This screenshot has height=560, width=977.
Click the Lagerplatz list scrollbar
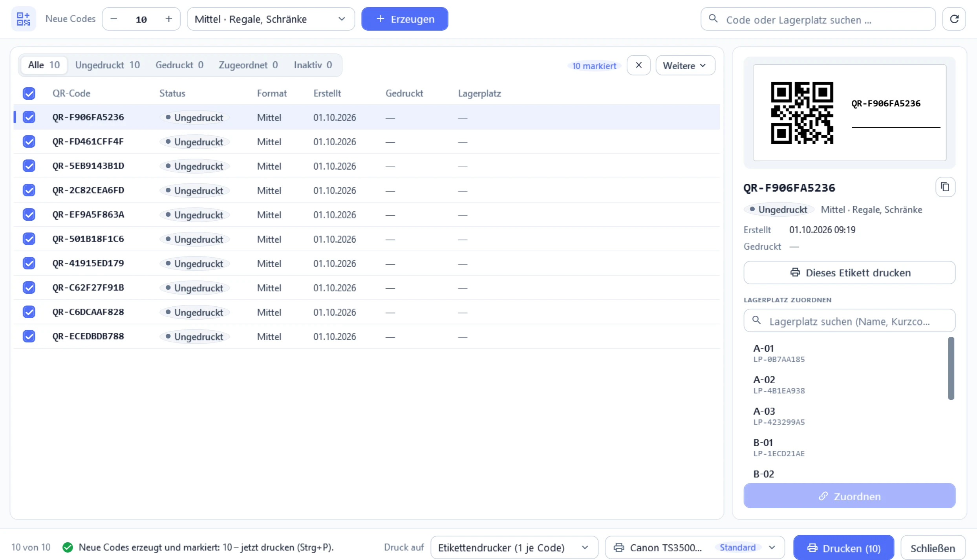(x=951, y=368)
